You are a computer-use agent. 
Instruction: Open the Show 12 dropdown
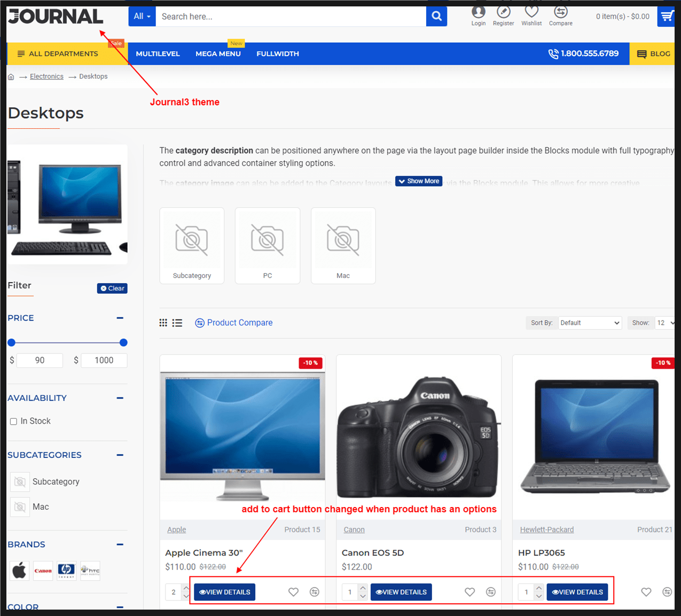pyautogui.click(x=666, y=323)
